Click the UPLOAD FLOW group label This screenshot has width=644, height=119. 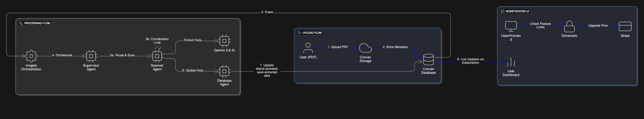(x=310, y=33)
